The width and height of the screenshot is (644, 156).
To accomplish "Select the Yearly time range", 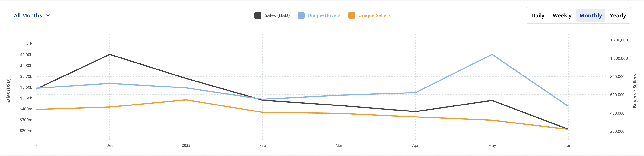I will 618,15.
